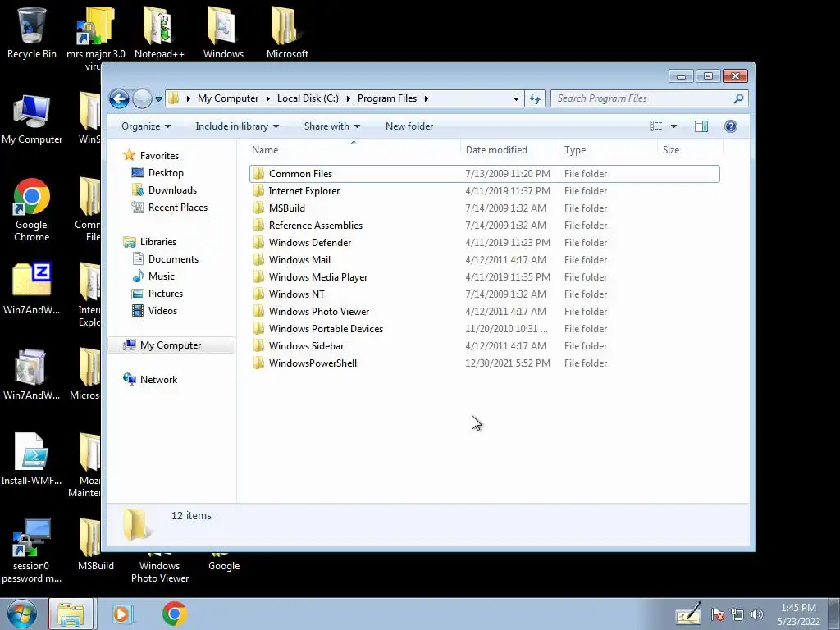Open Action Center flag tray icon
Screen dimensions: 840x630
717,614
